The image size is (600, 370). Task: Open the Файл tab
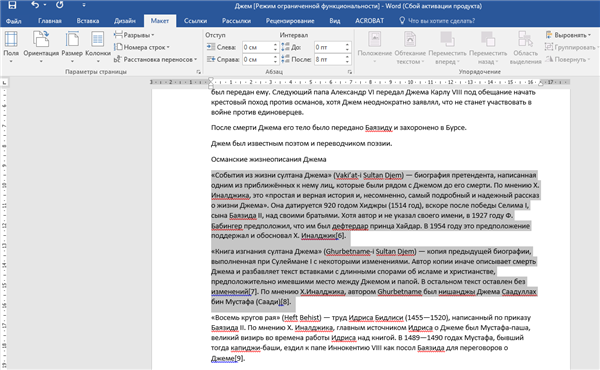14,21
